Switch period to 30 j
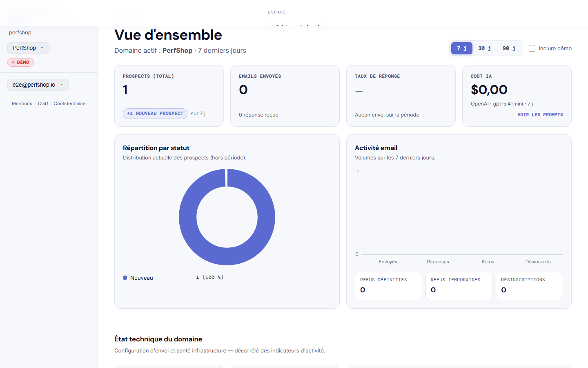The width and height of the screenshot is (588, 368). [x=485, y=48]
